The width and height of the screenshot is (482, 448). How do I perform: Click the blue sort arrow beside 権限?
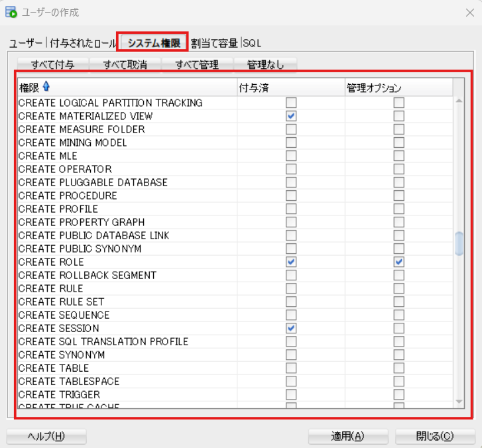(46, 86)
